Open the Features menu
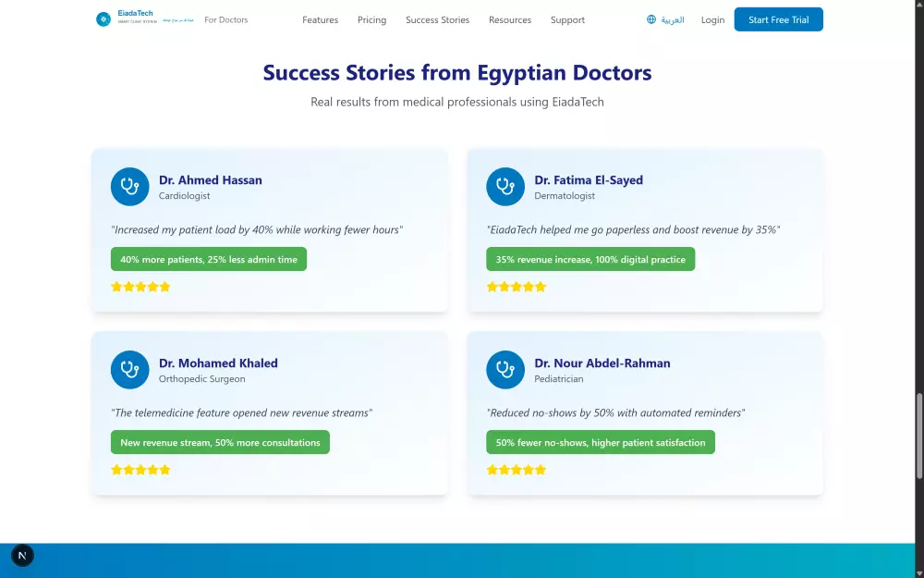The image size is (924, 578). point(320,19)
